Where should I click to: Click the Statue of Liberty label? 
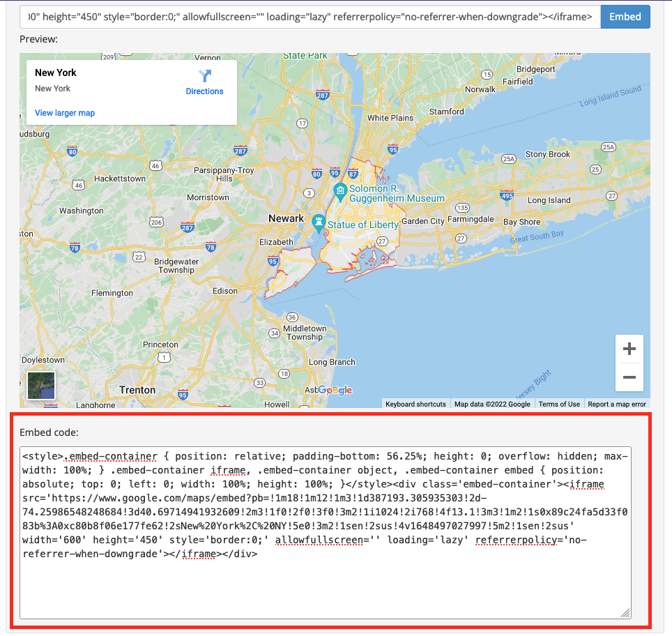pos(363,225)
